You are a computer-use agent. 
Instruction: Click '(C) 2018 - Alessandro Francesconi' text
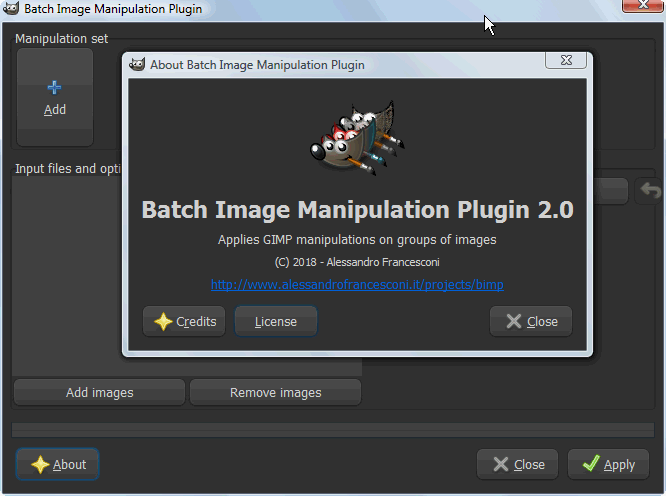click(x=357, y=262)
